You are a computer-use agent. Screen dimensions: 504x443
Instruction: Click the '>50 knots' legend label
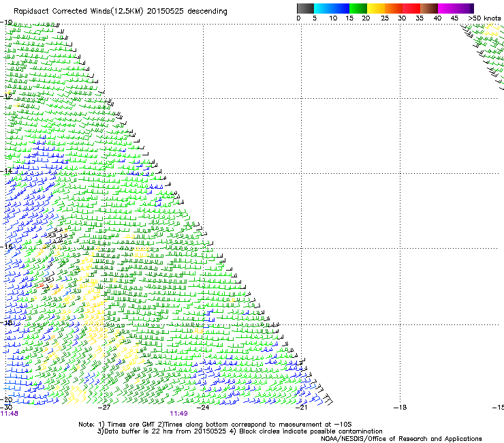(484, 18)
